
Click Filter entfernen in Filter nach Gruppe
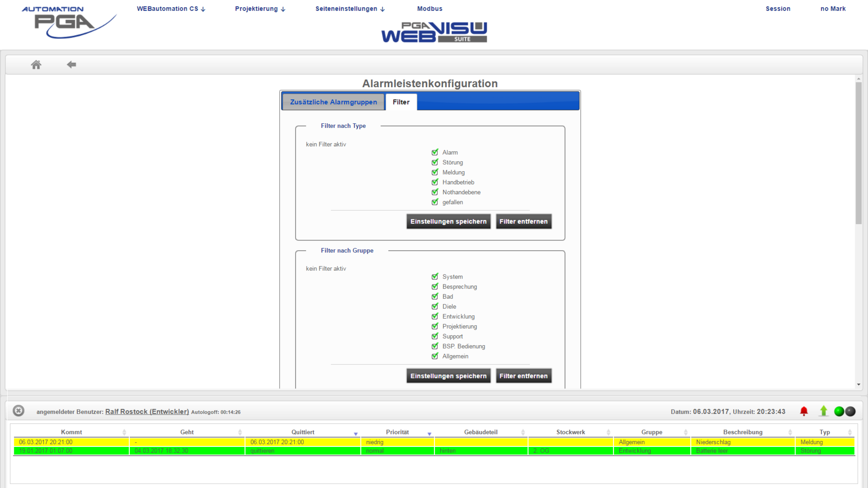coord(523,376)
